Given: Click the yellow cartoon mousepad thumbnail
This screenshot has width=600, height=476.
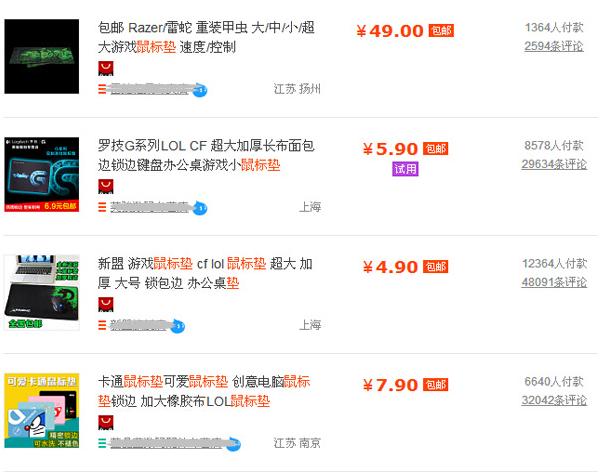Looking at the screenshot, I should click(x=42, y=411).
